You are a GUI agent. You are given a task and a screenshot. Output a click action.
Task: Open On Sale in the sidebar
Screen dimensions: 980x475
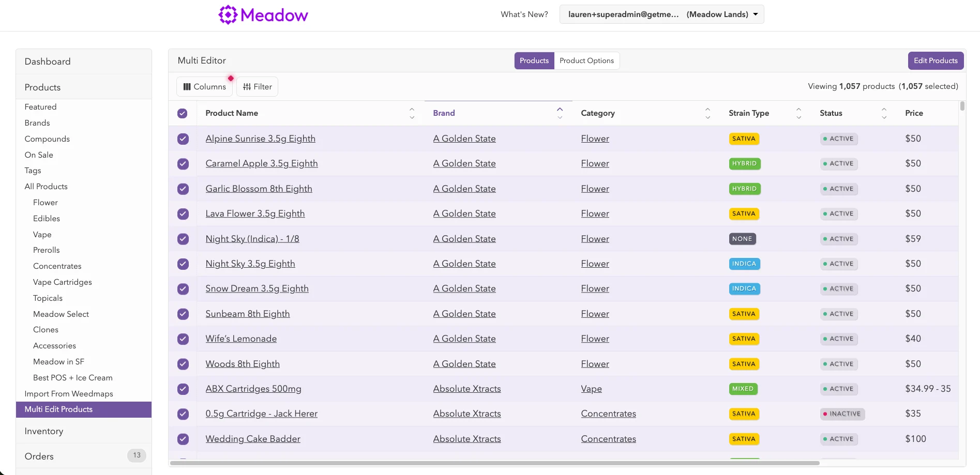tap(39, 155)
